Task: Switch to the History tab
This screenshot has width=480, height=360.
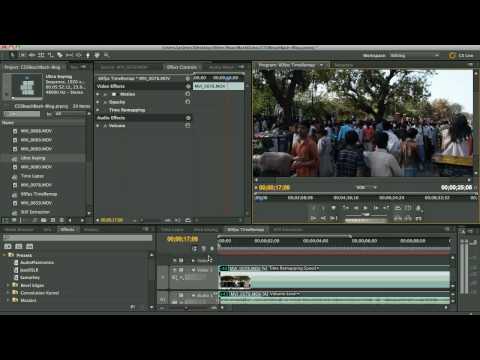Action: (x=91, y=230)
